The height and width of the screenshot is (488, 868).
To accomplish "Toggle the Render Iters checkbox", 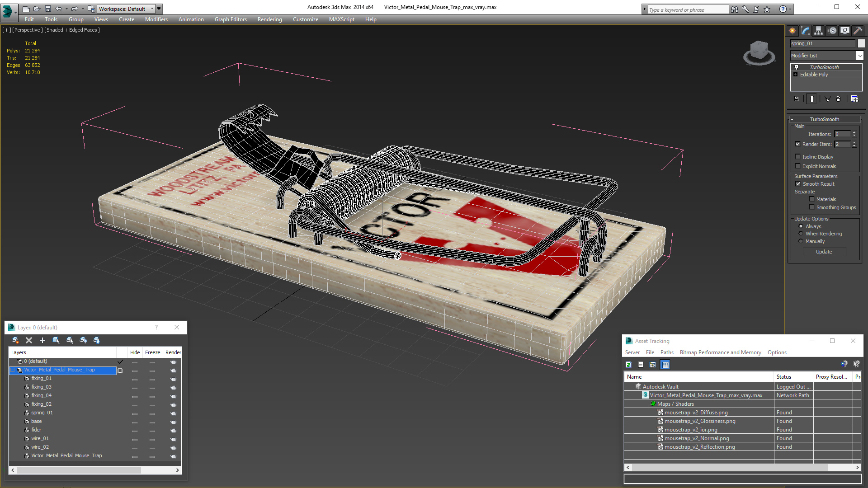I will [x=797, y=144].
